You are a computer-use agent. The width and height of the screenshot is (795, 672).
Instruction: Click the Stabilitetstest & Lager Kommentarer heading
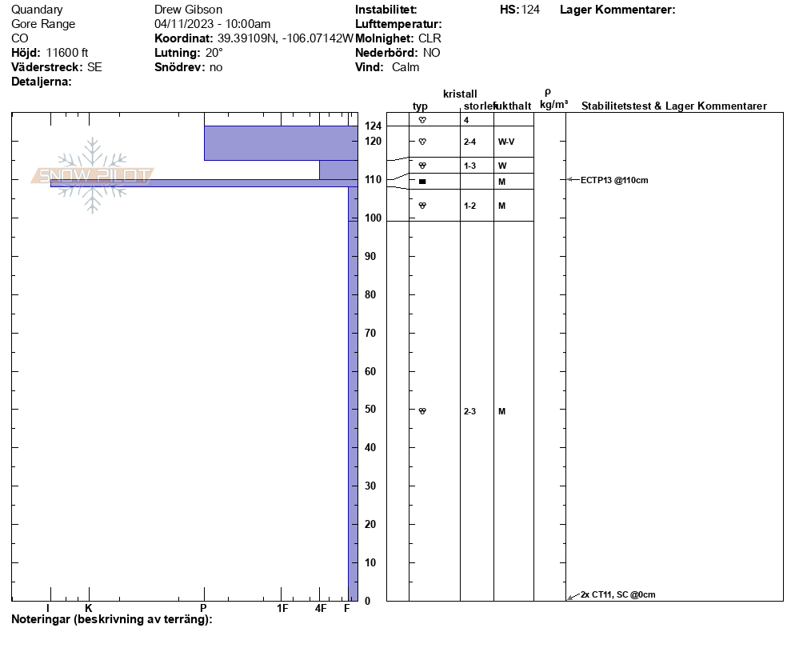point(673,106)
